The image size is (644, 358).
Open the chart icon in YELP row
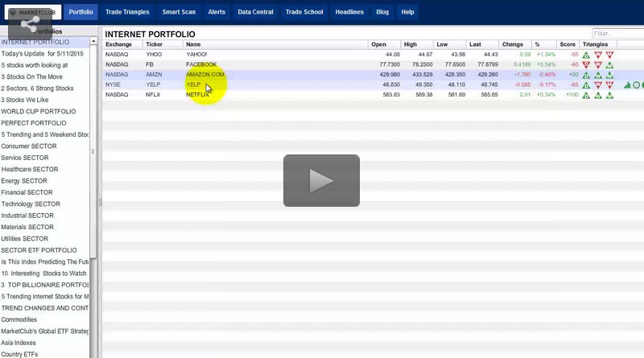[x=627, y=85]
